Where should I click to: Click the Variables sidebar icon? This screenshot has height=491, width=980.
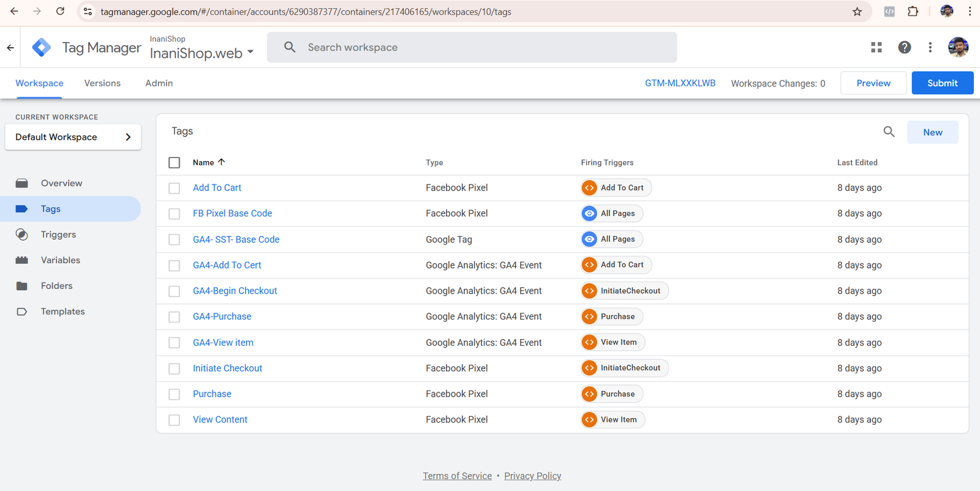point(22,261)
